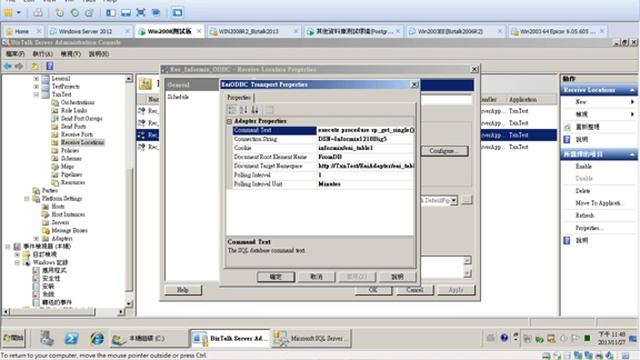
Task: Click the manage snapshots clock icon
Action: (89, 13)
